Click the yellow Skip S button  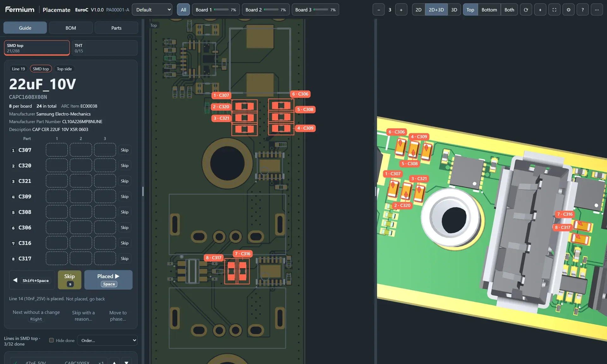[70, 280]
